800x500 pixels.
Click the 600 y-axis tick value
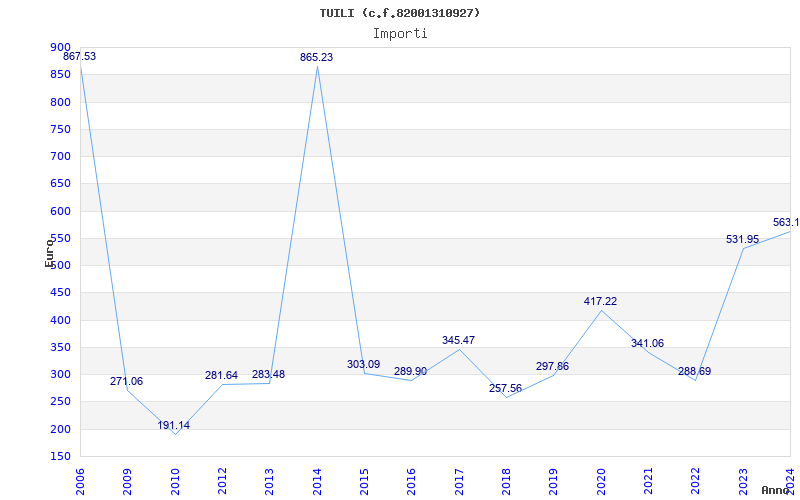coord(60,211)
